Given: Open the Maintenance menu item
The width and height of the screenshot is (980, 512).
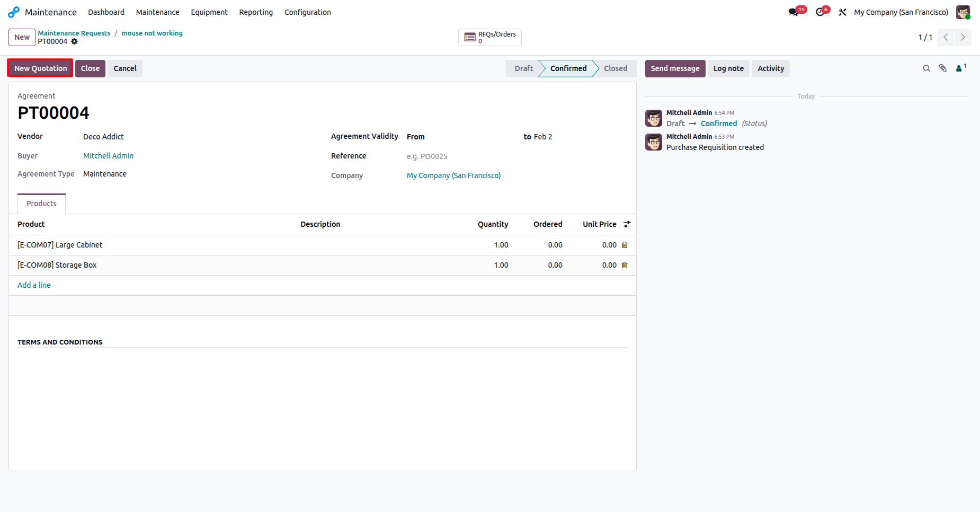Looking at the screenshot, I should (157, 12).
